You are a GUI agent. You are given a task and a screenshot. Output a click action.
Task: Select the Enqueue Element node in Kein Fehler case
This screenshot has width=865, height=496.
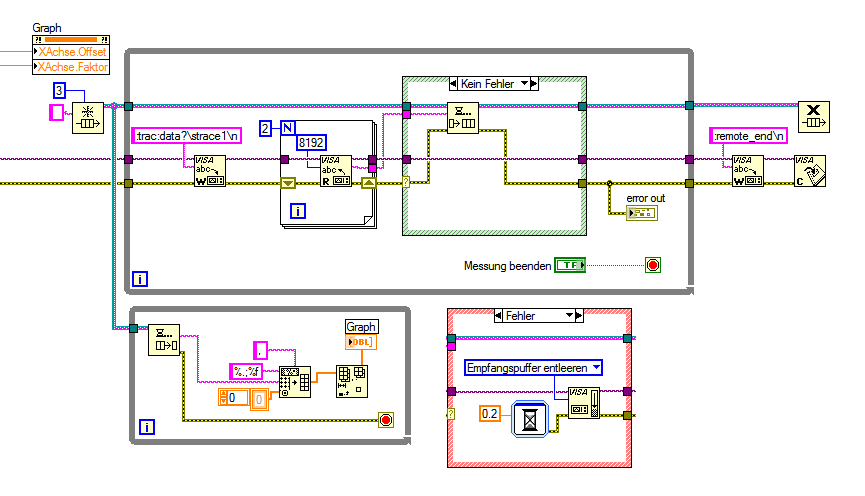click(463, 118)
